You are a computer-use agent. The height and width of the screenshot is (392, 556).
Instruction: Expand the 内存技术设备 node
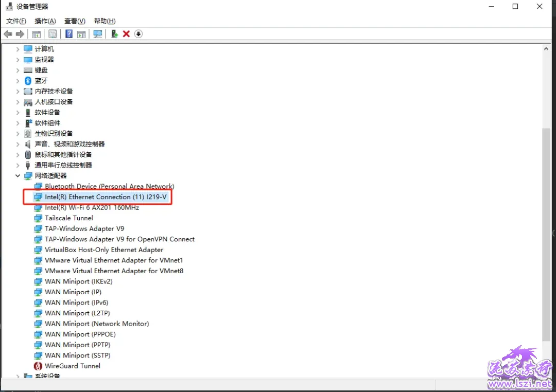(18, 92)
